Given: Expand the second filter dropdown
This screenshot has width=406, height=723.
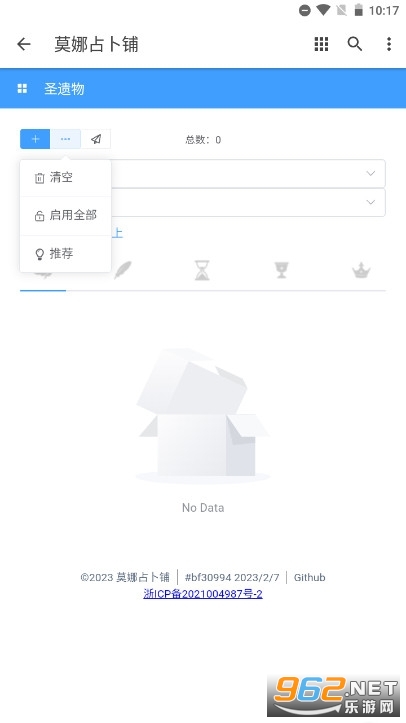Looking at the screenshot, I should point(248,202).
